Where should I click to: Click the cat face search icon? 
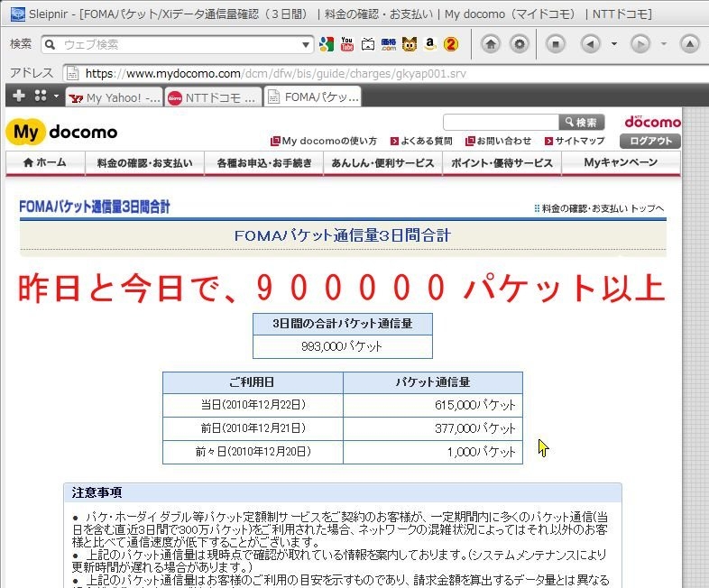click(410, 44)
